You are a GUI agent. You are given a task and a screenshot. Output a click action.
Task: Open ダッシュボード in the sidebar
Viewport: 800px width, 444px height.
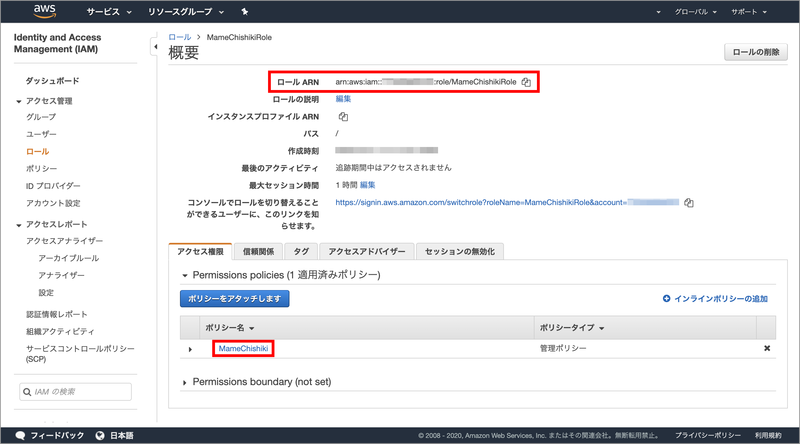53,81
